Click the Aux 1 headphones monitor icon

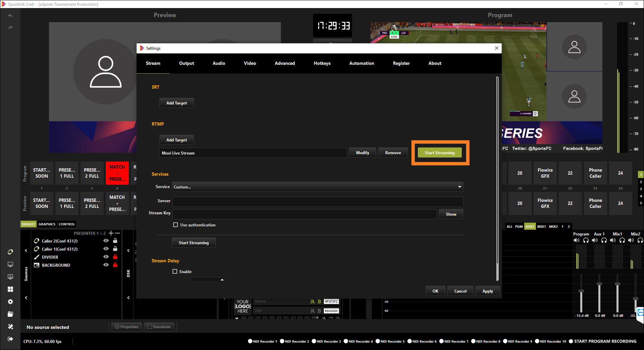(604, 240)
